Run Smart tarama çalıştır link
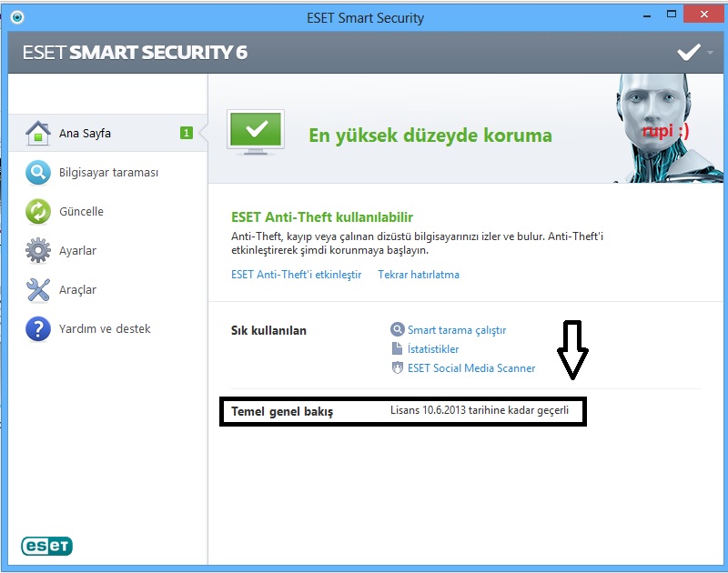This screenshot has width=728, height=573. click(456, 330)
